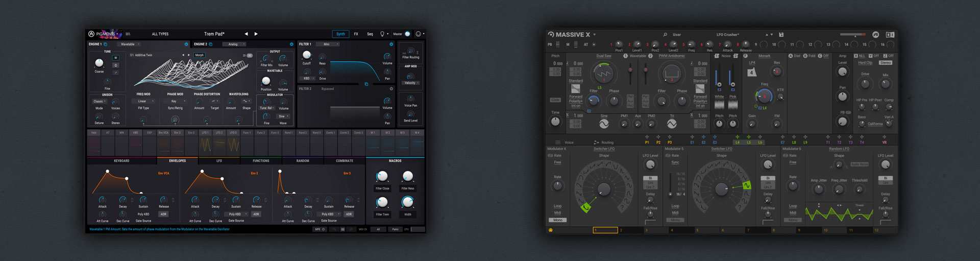Enable bypassed Filter 2 power button

click(x=391, y=88)
